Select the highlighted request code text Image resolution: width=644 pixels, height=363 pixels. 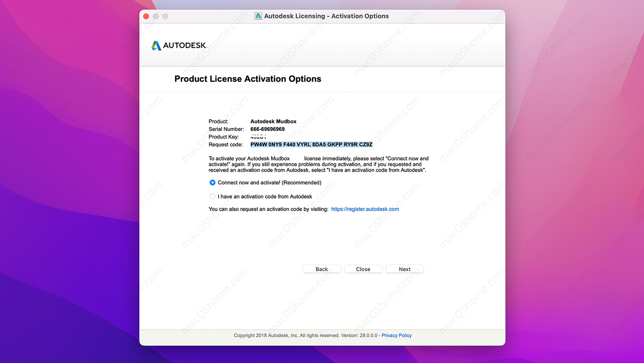tap(311, 145)
